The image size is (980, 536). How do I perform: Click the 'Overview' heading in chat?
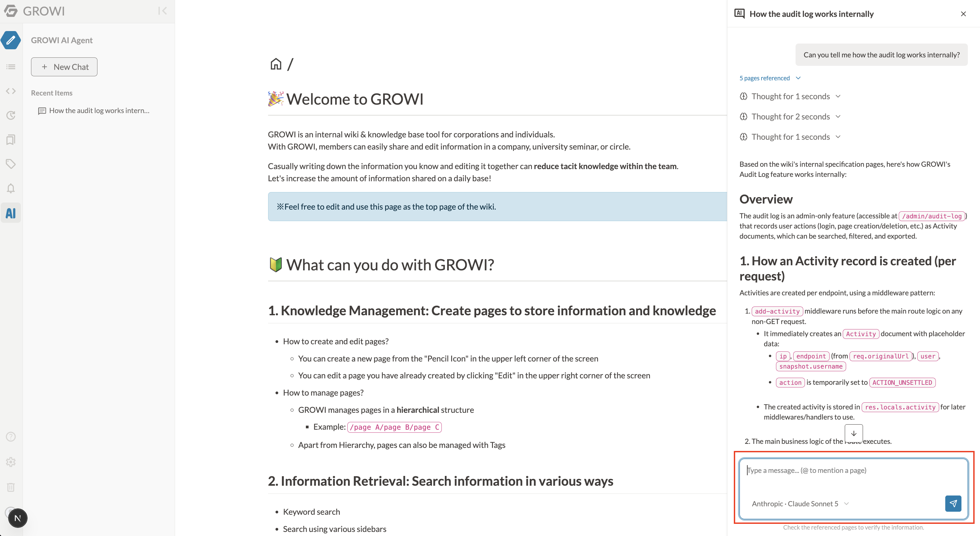(x=766, y=199)
